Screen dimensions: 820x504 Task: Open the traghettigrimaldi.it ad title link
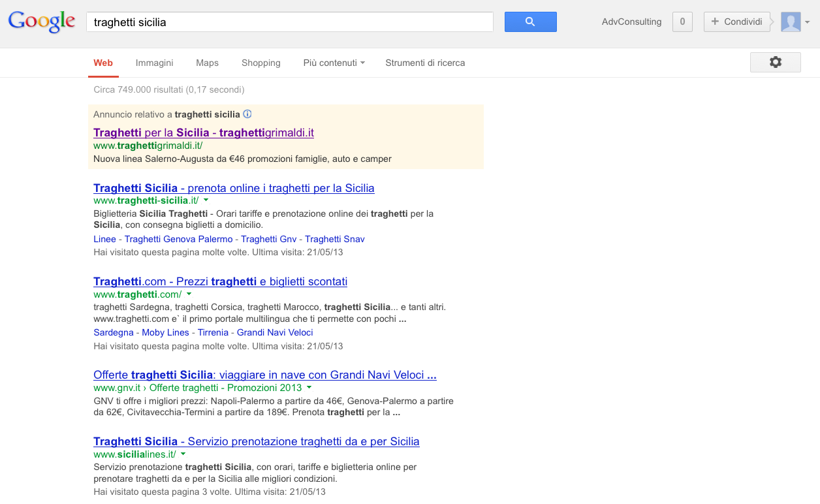pyautogui.click(x=204, y=133)
